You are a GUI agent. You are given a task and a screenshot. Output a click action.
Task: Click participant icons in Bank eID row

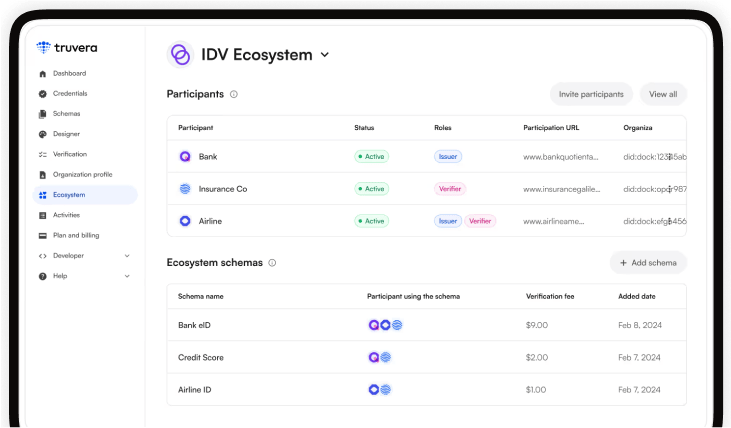(385, 325)
